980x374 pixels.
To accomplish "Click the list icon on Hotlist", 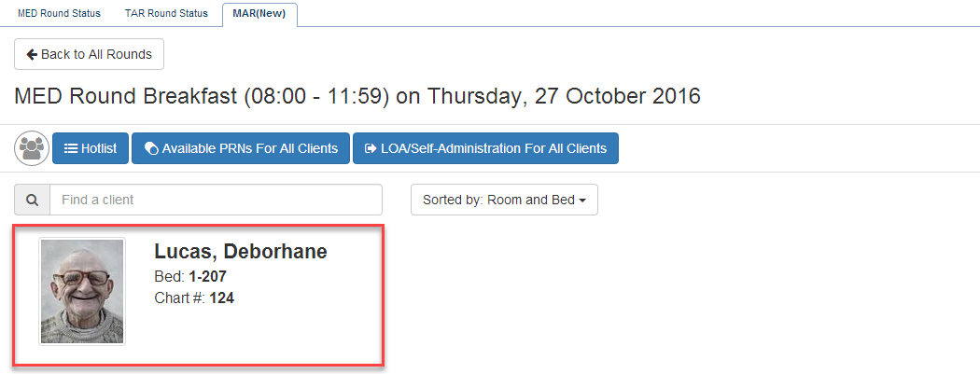I will tap(70, 148).
